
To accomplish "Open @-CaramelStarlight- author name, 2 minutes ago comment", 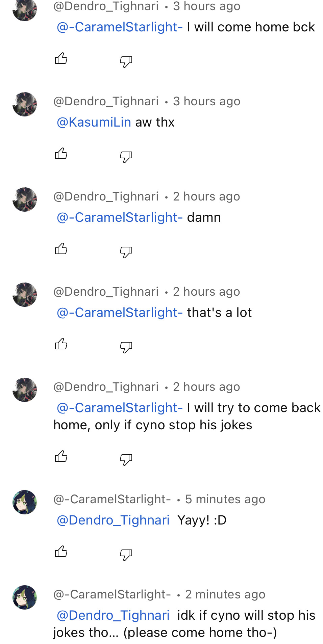I will (112, 594).
